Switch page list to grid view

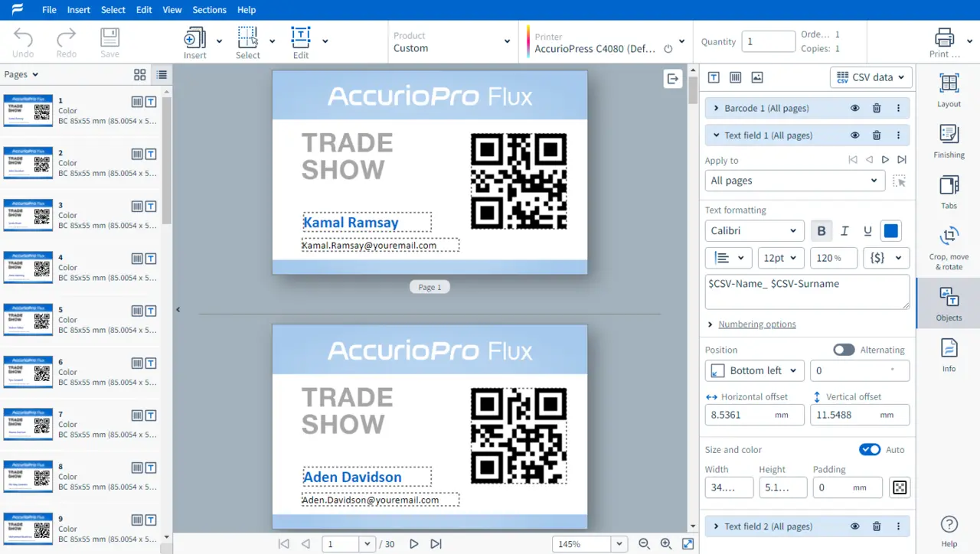(x=139, y=75)
